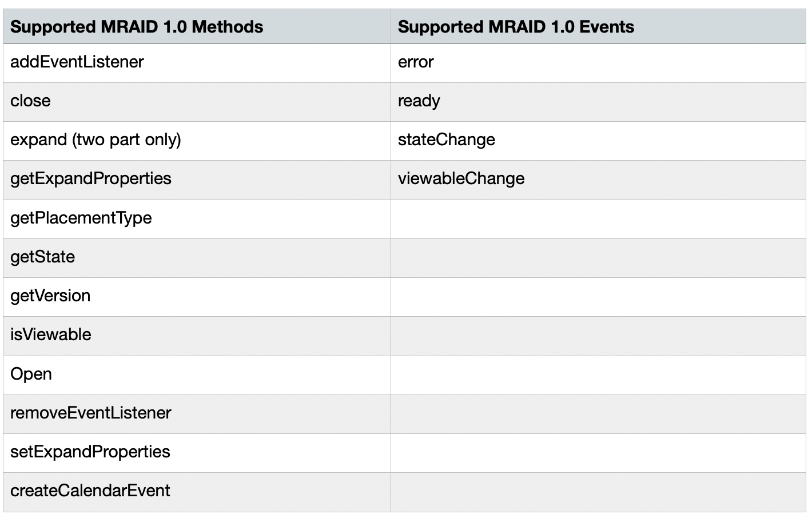The width and height of the screenshot is (812, 518).
Task: Click the viewableChange event cell
Action: point(461,178)
